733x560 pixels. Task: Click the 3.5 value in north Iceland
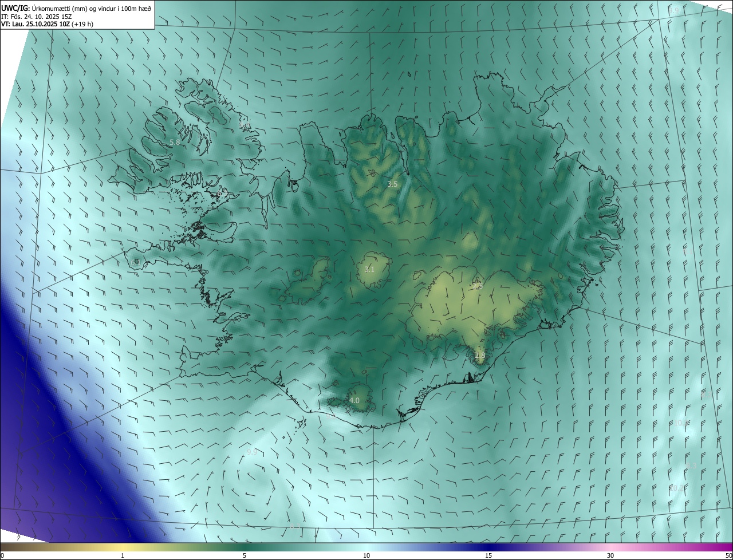(392, 184)
